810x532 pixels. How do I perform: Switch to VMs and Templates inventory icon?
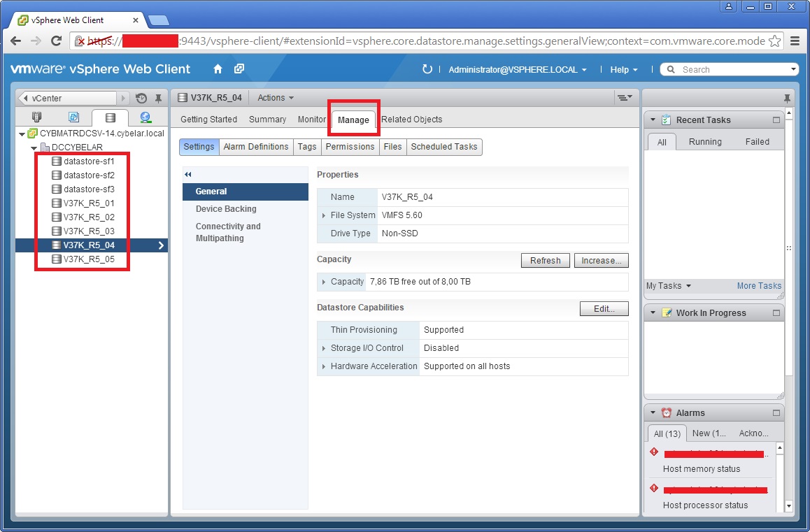tap(73, 117)
